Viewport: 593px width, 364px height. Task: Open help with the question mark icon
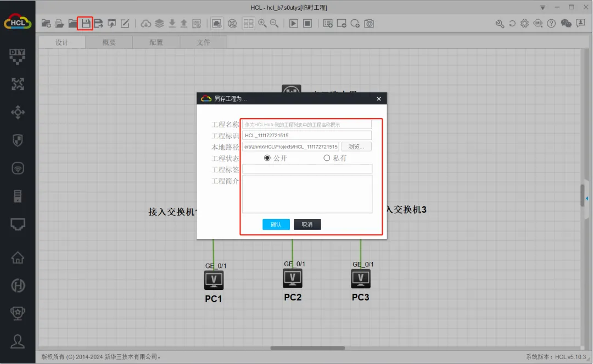551,24
